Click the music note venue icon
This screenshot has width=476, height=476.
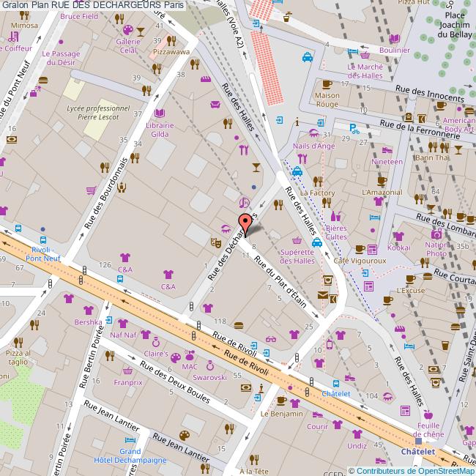(245, 203)
